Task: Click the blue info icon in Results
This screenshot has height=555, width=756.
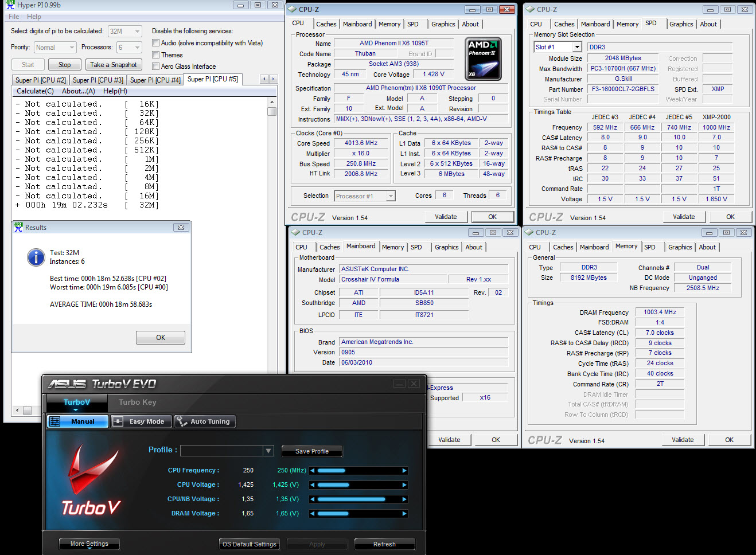Action: (36, 257)
